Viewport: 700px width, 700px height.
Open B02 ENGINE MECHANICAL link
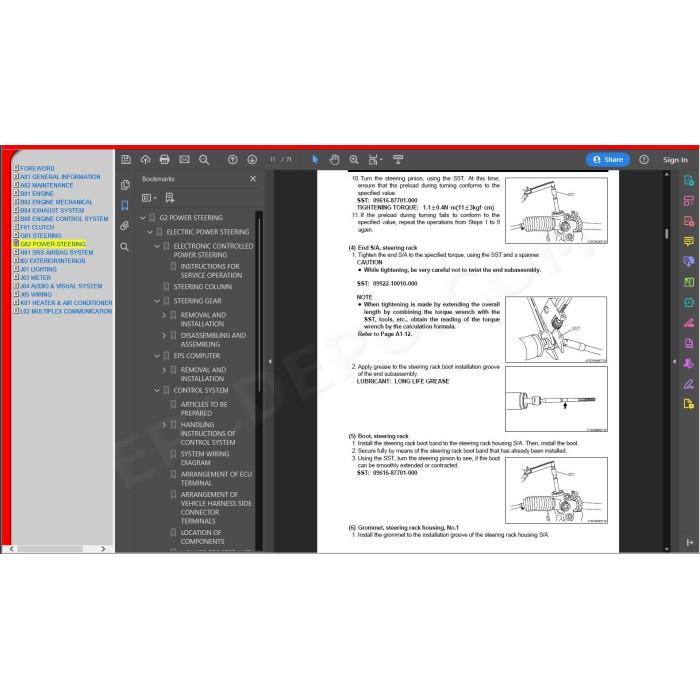[x=56, y=202]
